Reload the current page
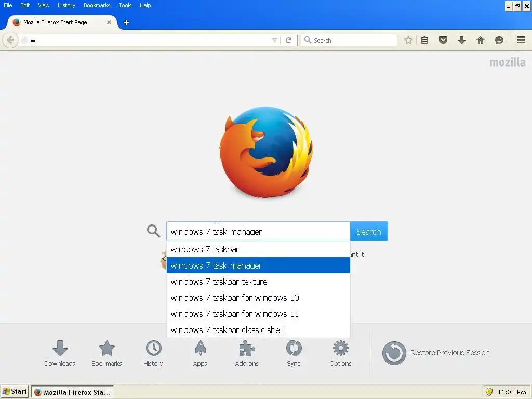 point(289,41)
